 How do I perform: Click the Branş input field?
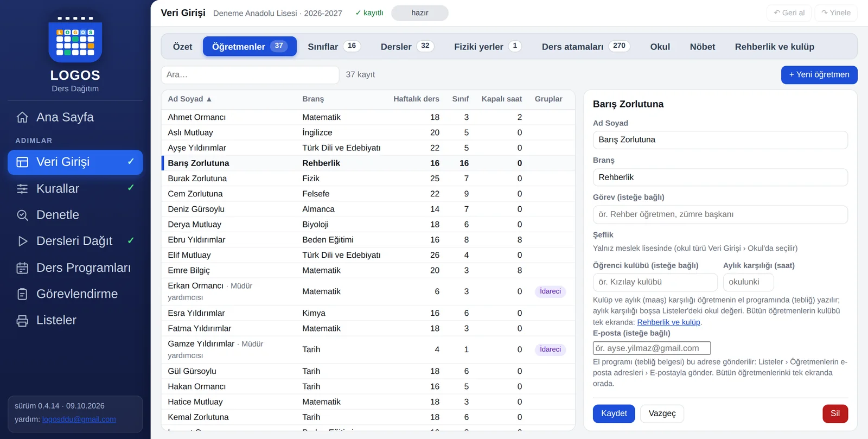click(720, 177)
